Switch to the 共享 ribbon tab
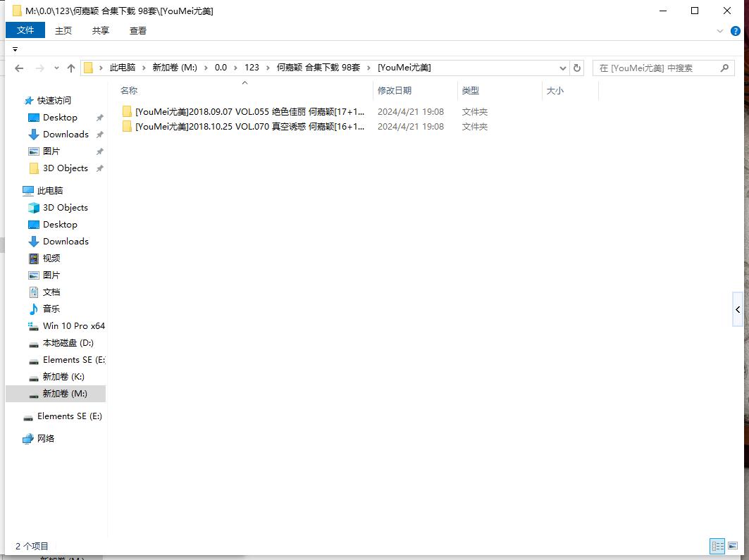Image resolution: width=749 pixels, height=560 pixels. coord(100,30)
